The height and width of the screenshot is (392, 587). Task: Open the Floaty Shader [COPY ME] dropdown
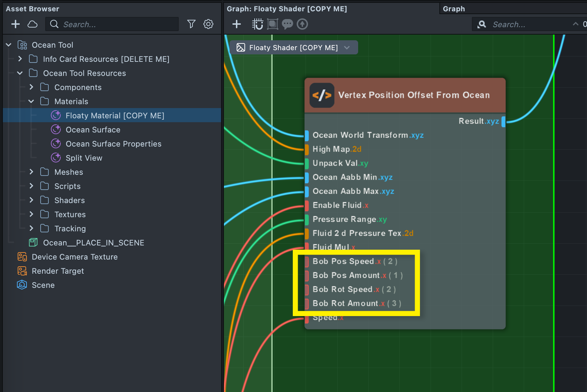point(347,48)
